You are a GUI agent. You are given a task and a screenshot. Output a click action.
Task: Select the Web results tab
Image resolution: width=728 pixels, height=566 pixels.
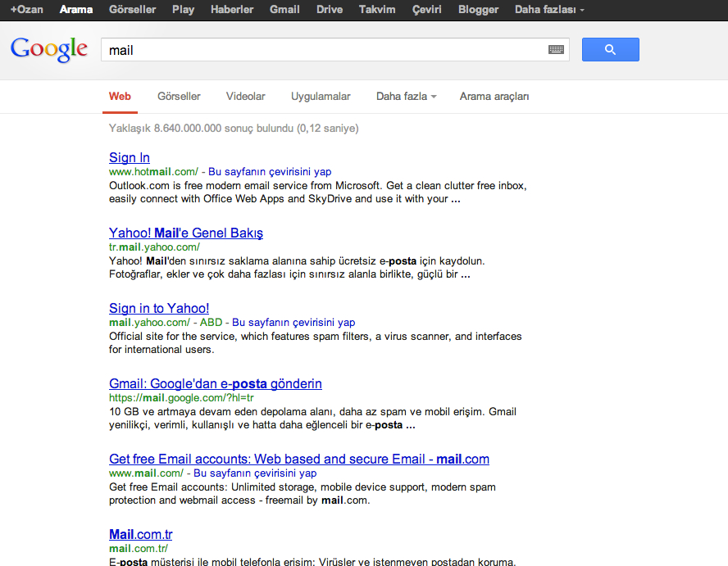[x=120, y=97]
